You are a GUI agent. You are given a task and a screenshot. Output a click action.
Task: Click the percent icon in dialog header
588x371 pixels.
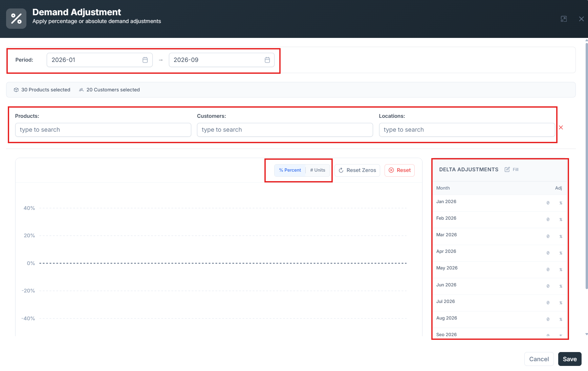[16, 19]
